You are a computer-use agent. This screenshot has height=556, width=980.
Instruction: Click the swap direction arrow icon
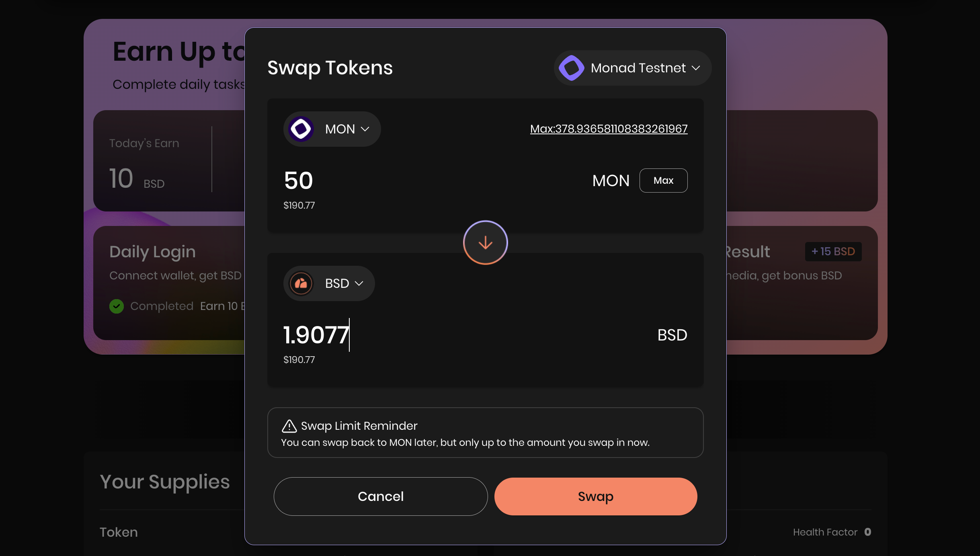[x=485, y=242]
